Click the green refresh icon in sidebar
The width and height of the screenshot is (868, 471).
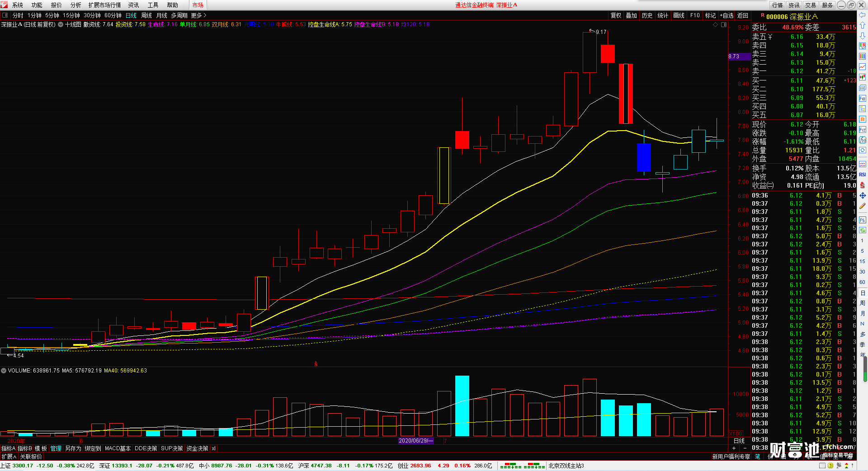click(862, 231)
